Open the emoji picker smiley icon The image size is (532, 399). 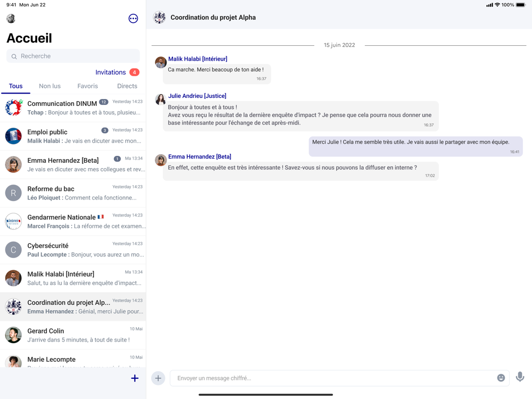pyautogui.click(x=501, y=378)
